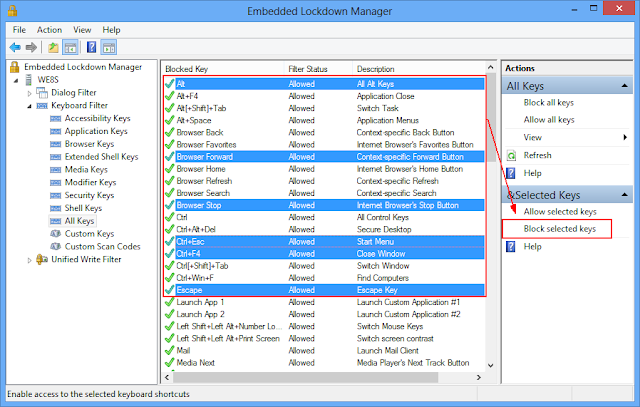Click the Help icon under All Keys
The width and height of the screenshot is (640, 407).
tap(511, 173)
